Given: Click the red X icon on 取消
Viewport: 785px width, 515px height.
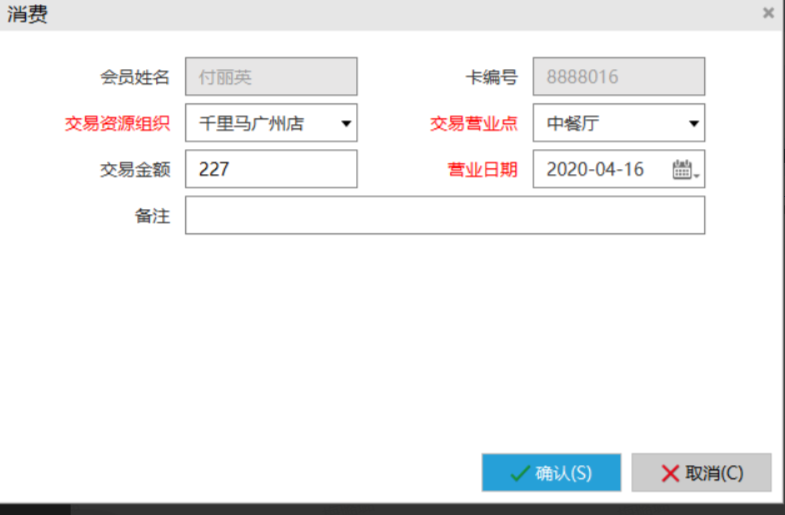Looking at the screenshot, I should 669,473.
